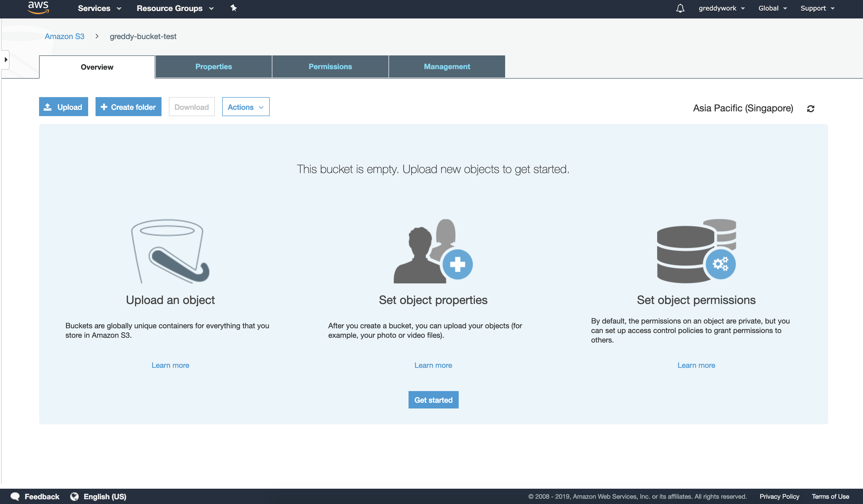Open the Services dropdown menu
This screenshot has height=504, width=863.
pos(99,8)
